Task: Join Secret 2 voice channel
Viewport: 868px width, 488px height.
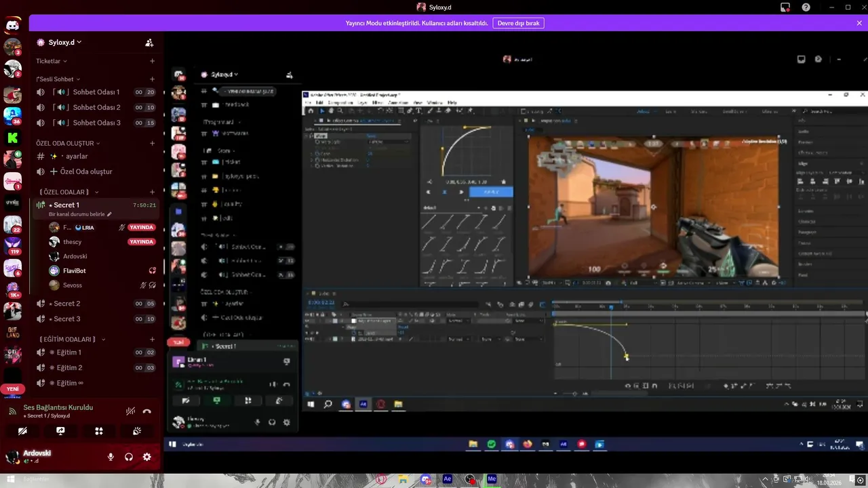Action: point(96,304)
